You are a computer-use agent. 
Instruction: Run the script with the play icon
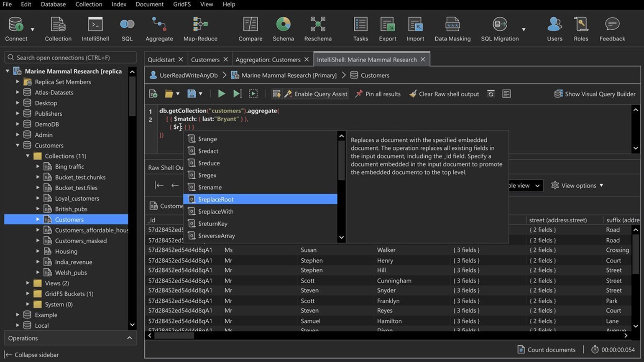(x=222, y=94)
